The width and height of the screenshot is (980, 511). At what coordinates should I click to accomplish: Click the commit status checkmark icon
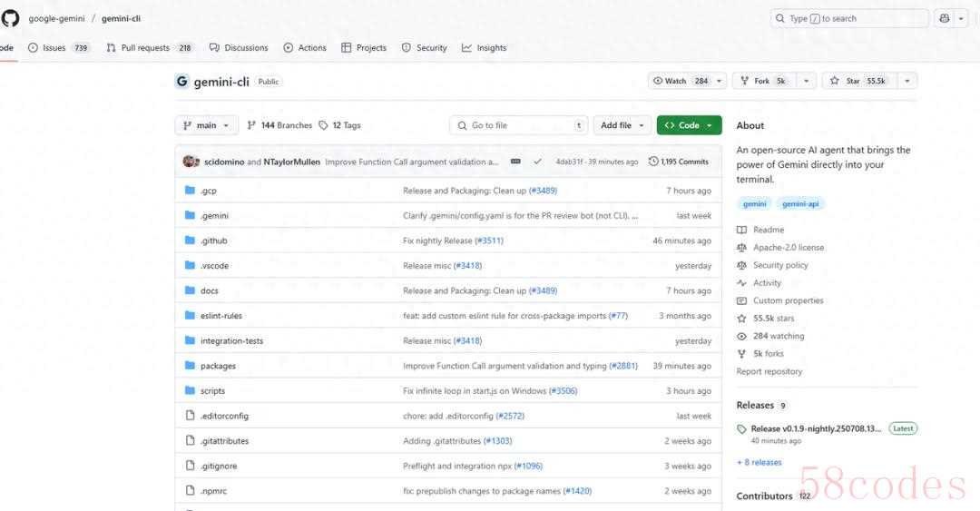537,162
